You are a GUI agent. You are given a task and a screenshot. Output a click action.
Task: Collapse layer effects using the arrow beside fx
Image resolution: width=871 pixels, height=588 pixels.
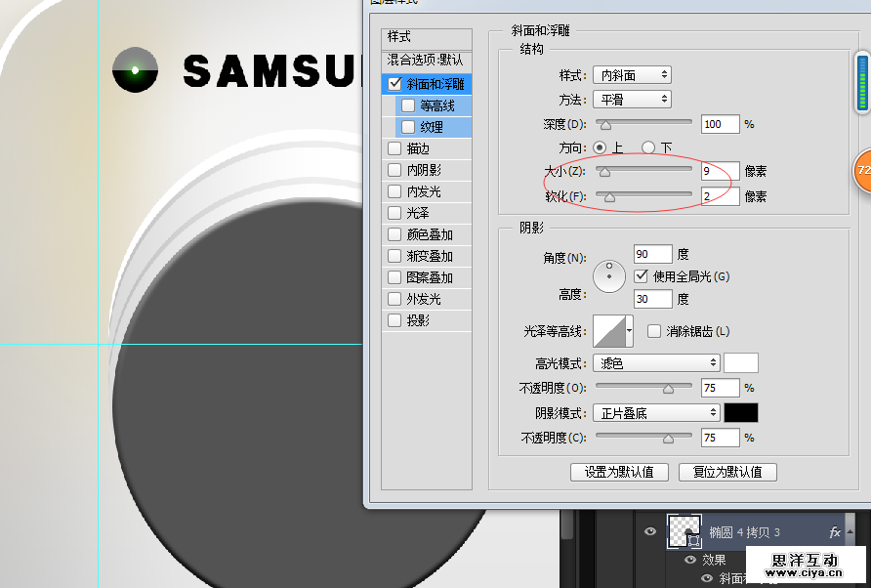[850, 532]
